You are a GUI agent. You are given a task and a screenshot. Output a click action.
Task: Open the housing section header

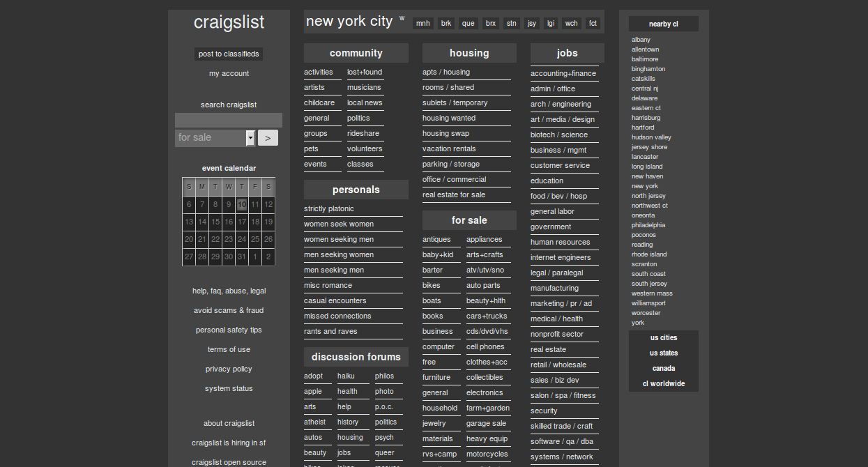pyautogui.click(x=469, y=53)
